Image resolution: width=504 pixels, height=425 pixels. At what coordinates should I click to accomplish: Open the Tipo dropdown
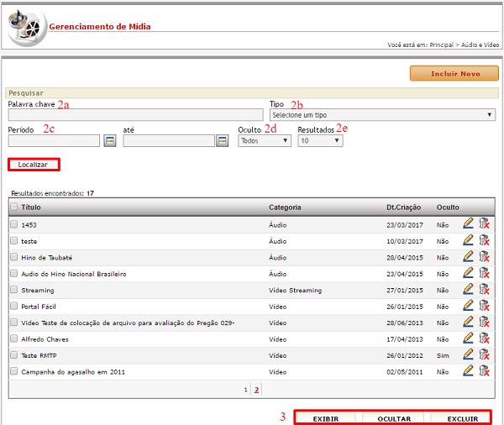pyautogui.click(x=382, y=115)
